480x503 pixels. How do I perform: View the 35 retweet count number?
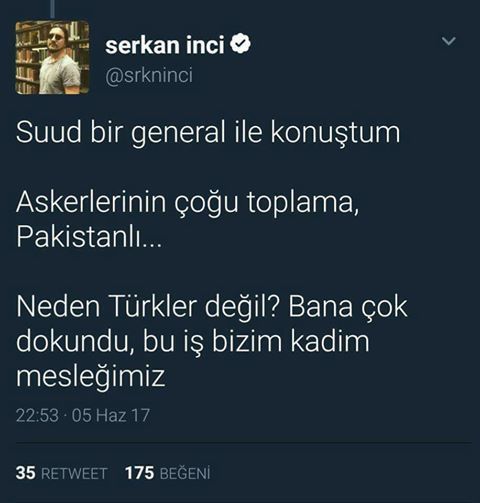click(x=25, y=473)
